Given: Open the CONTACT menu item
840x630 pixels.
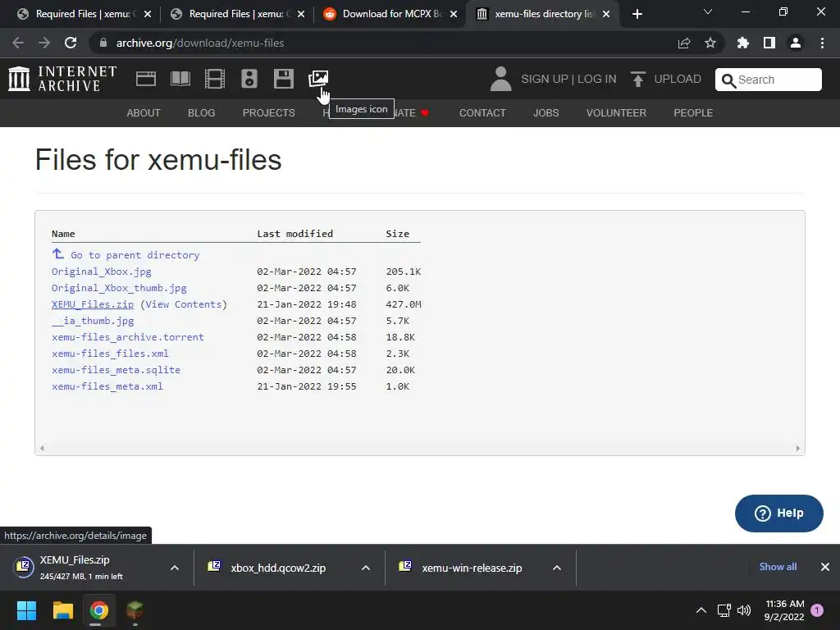Looking at the screenshot, I should pos(482,113).
